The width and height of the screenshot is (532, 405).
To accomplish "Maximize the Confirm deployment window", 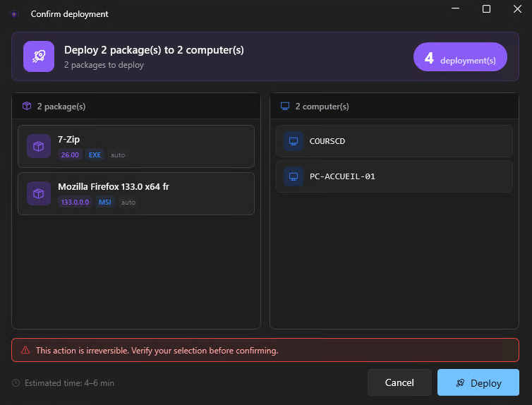I will tap(486, 9).
